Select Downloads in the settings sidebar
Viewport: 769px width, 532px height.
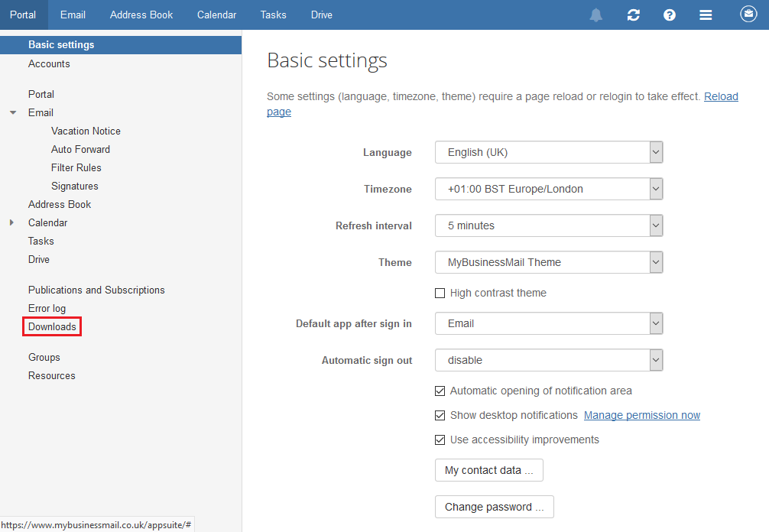(x=52, y=327)
